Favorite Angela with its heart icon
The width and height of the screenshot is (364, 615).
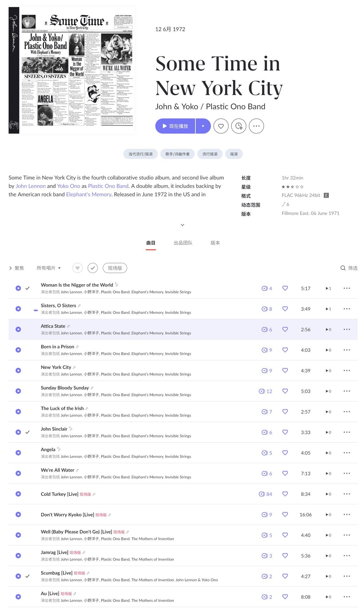285,453
